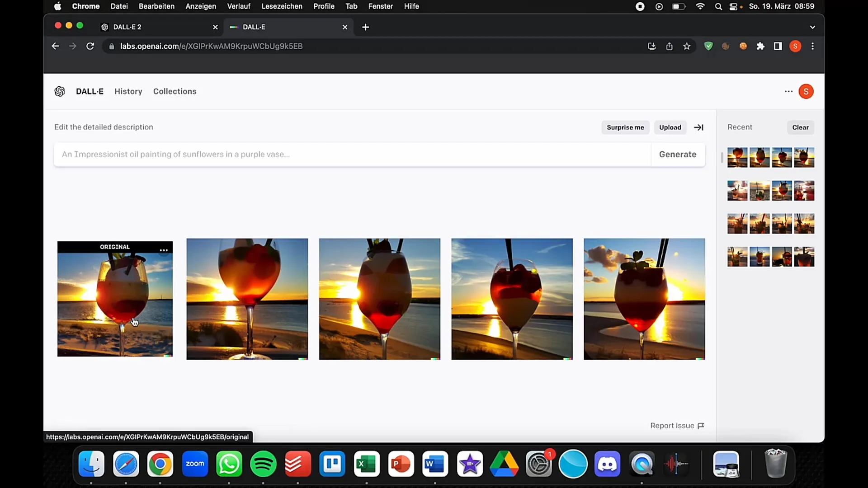
Task: Expand the three-dot options menu top right
Action: point(789,91)
